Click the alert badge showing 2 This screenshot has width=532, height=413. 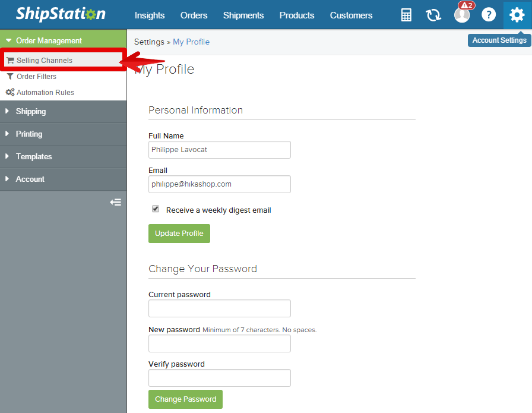click(467, 5)
